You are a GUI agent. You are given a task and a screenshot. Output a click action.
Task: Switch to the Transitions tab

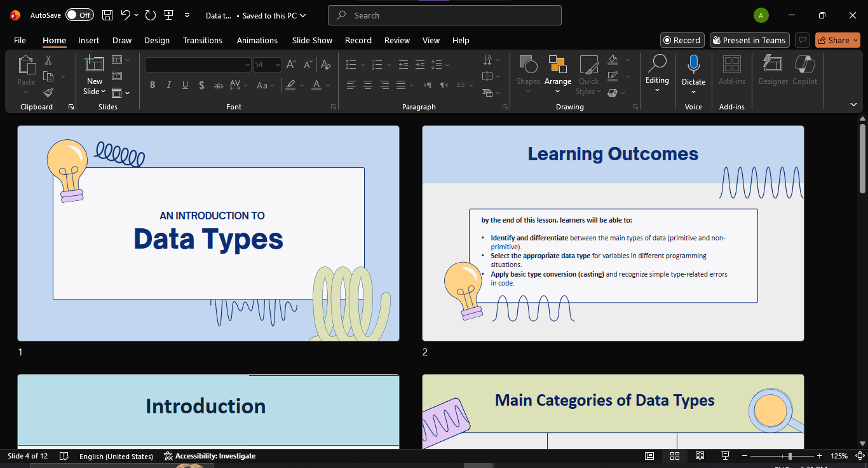point(202,40)
